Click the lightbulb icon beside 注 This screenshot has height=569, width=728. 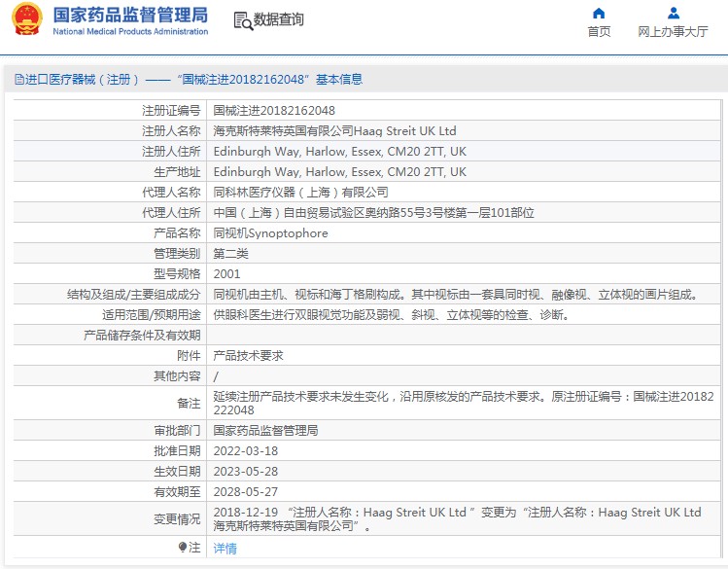pos(183,548)
